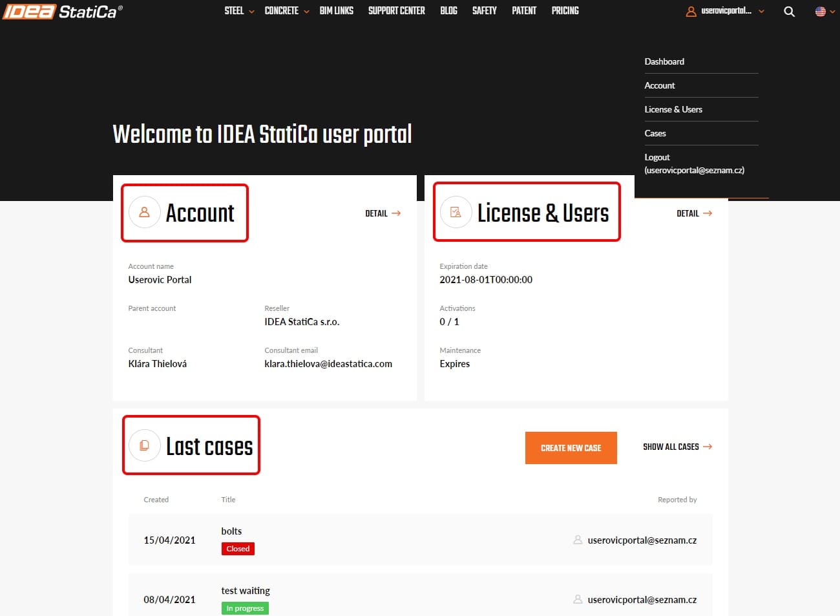Image resolution: width=840 pixels, height=616 pixels.
Task: Click the License & Users card heading
Action: click(543, 213)
